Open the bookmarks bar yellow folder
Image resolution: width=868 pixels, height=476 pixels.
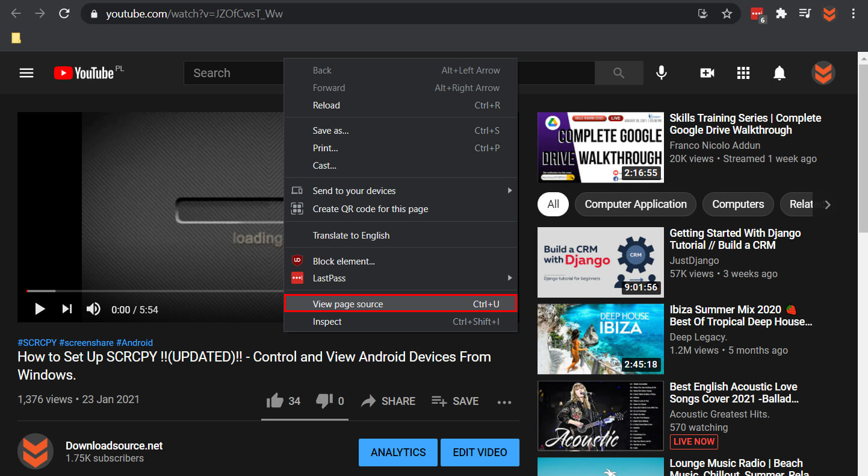coord(16,38)
